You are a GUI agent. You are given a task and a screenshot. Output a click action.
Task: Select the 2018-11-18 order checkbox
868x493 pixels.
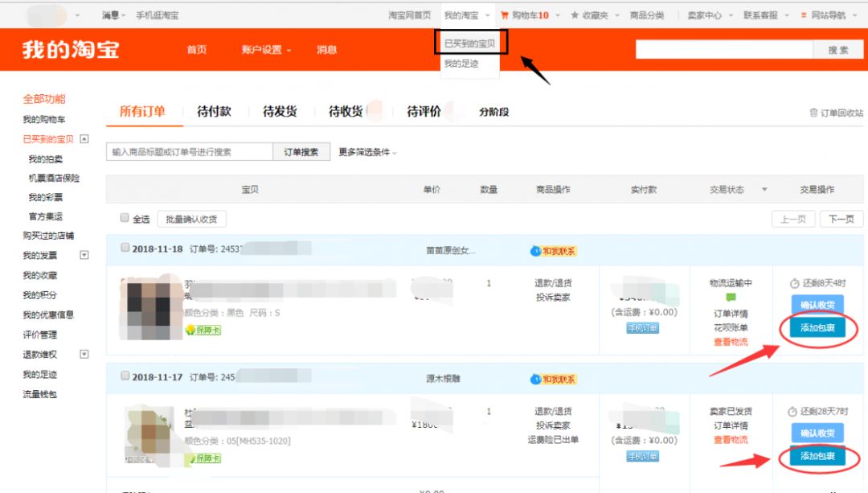click(125, 248)
